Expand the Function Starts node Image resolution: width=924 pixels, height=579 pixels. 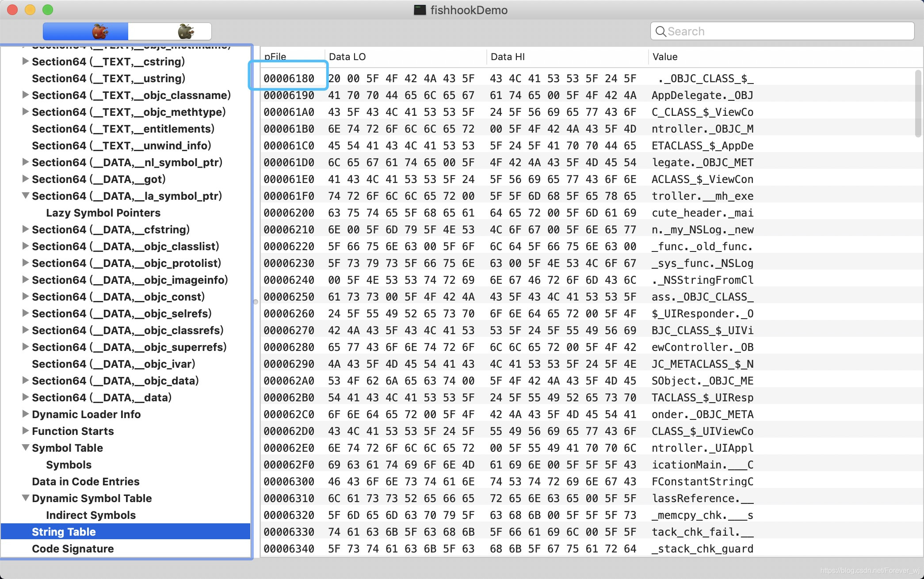[x=26, y=430]
